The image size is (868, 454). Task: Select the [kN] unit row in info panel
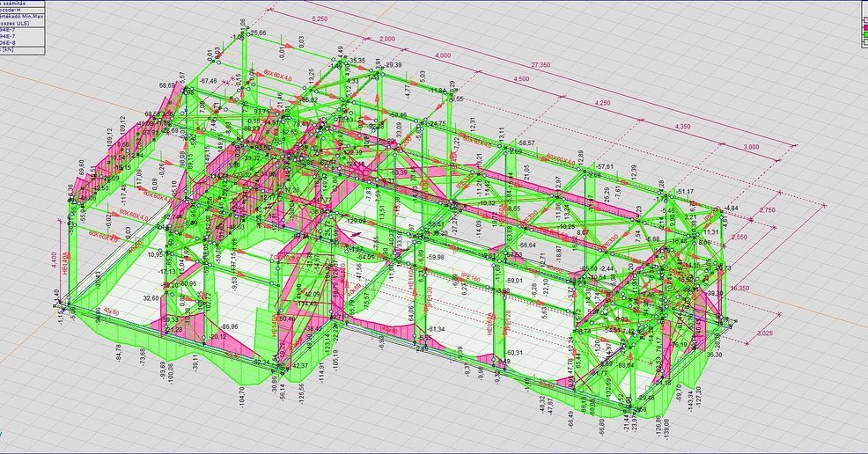click(x=11, y=49)
